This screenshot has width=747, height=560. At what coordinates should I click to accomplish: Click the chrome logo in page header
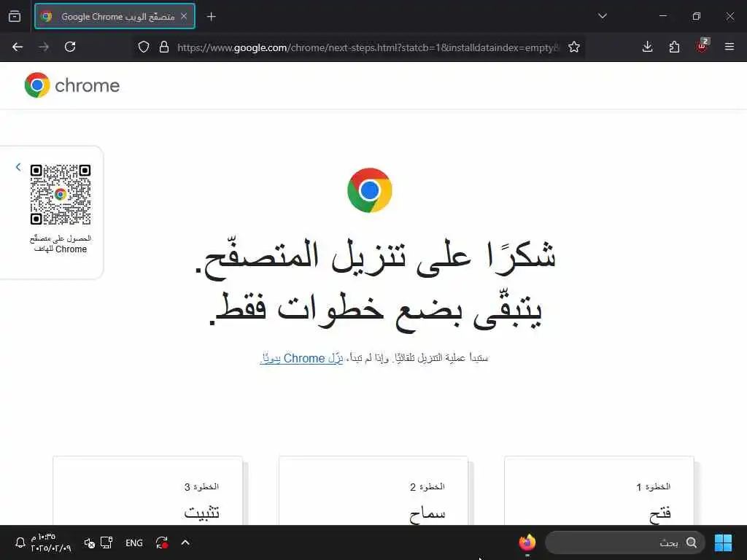[x=72, y=85]
